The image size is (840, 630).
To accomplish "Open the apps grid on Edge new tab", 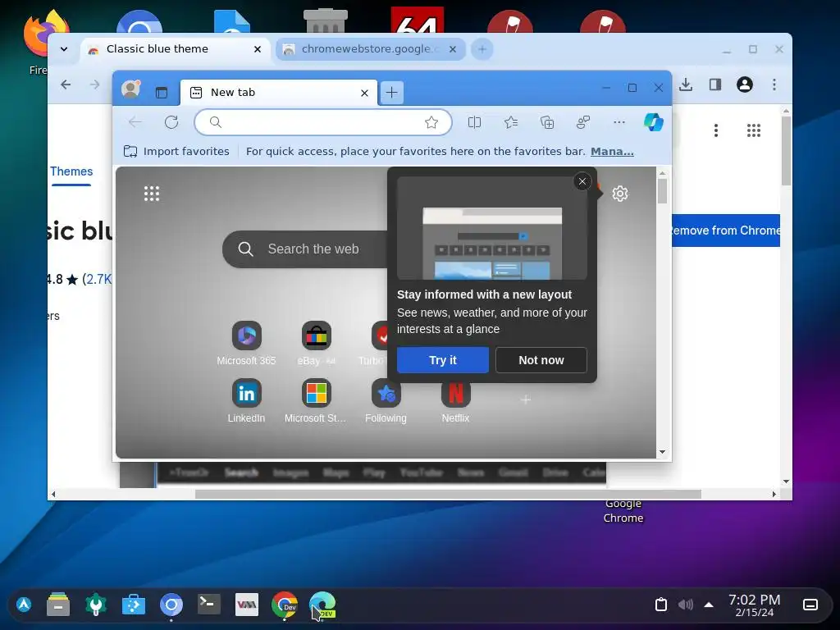I will pyautogui.click(x=152, y=194).
